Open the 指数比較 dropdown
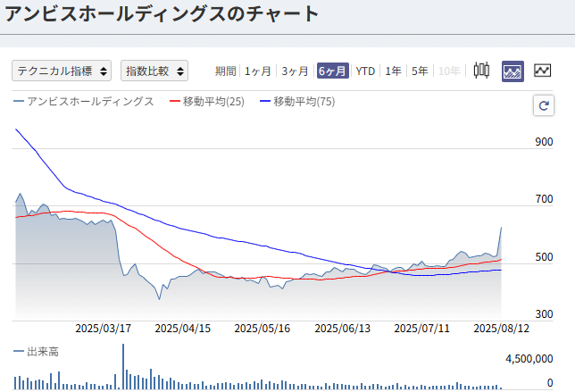Image resolution: width=575 pixels, height=392 pixels. click(x=154, y=71)
